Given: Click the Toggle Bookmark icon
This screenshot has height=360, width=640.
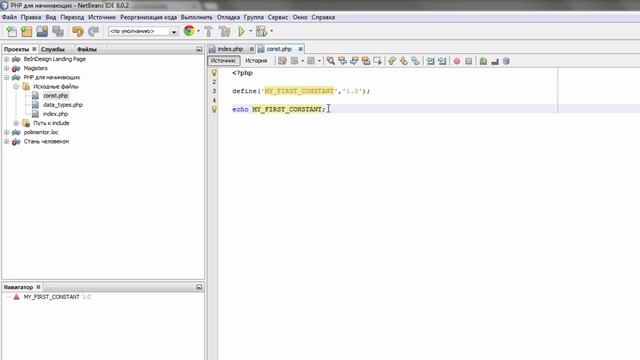Looking at the screenshot, I should pyautogui.click(x=416, y=61).
